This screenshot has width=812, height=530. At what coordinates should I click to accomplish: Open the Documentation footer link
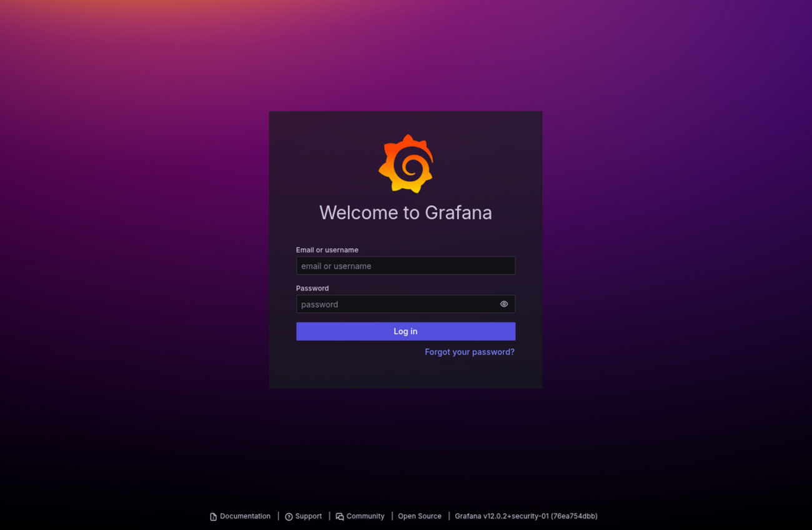pos(245,516)
